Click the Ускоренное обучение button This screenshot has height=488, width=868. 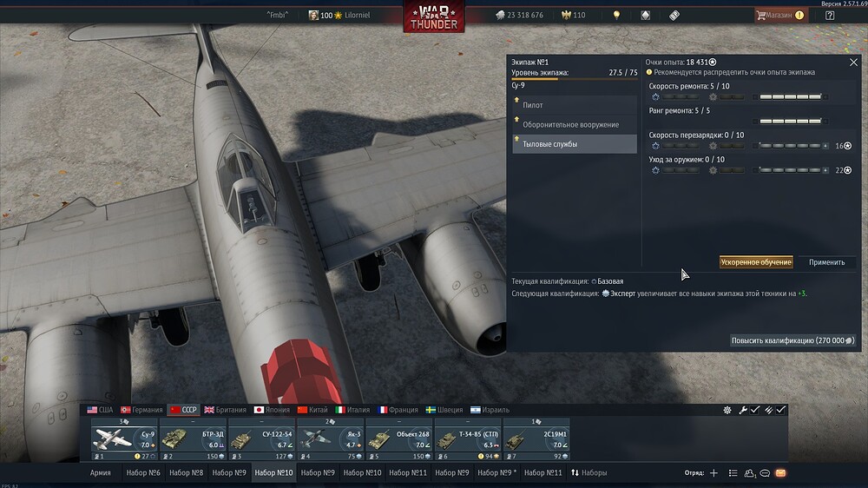click(x=756, y=262)
